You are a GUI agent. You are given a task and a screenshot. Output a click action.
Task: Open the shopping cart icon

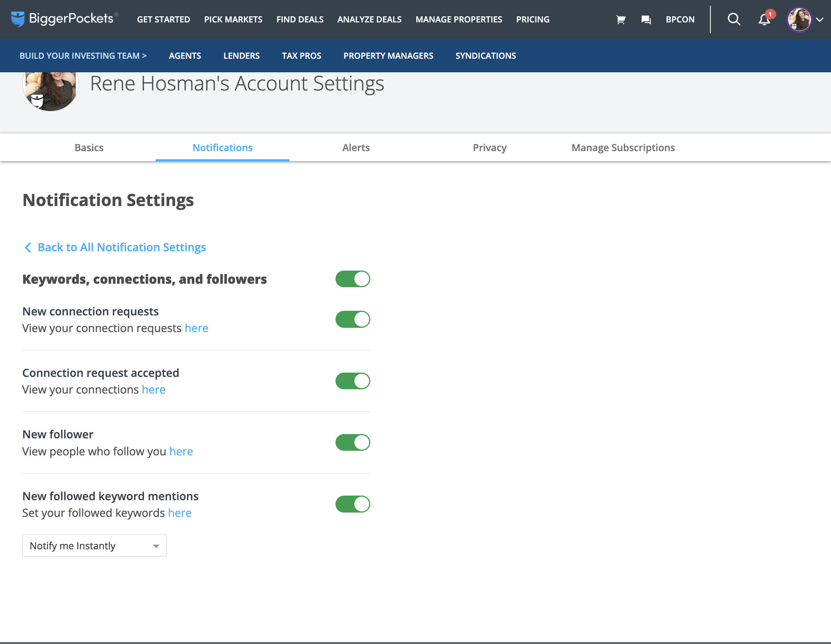621,19
